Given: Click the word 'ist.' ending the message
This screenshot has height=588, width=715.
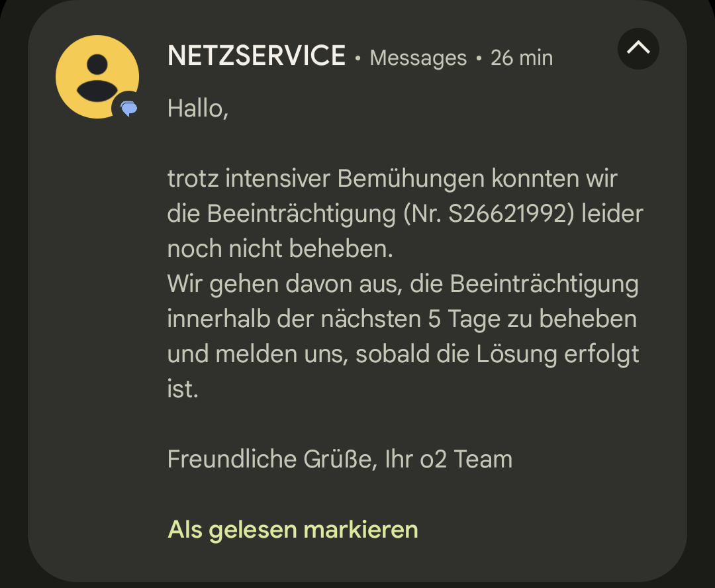Looking at the screenshot, I should 183,389.
